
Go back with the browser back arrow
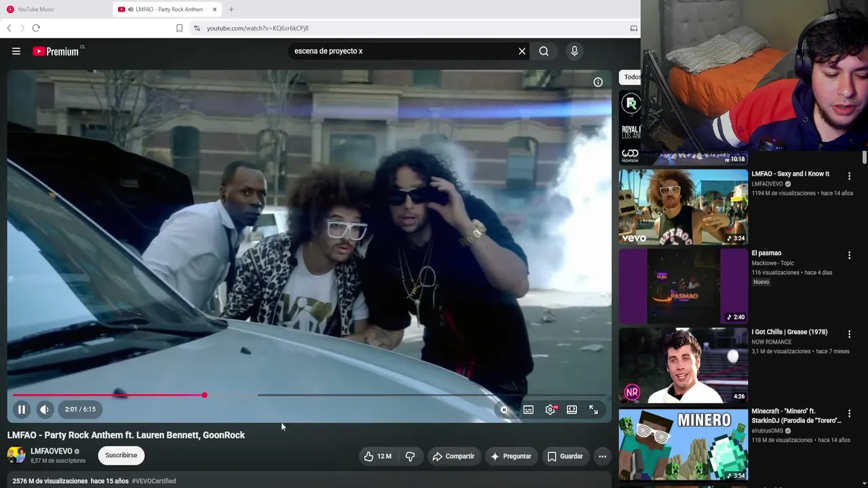9,28
